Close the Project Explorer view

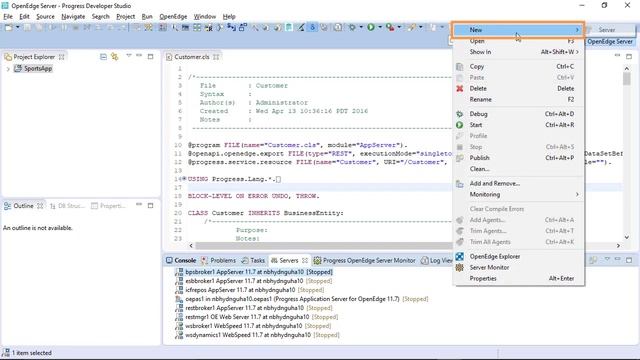click(62, 57)
